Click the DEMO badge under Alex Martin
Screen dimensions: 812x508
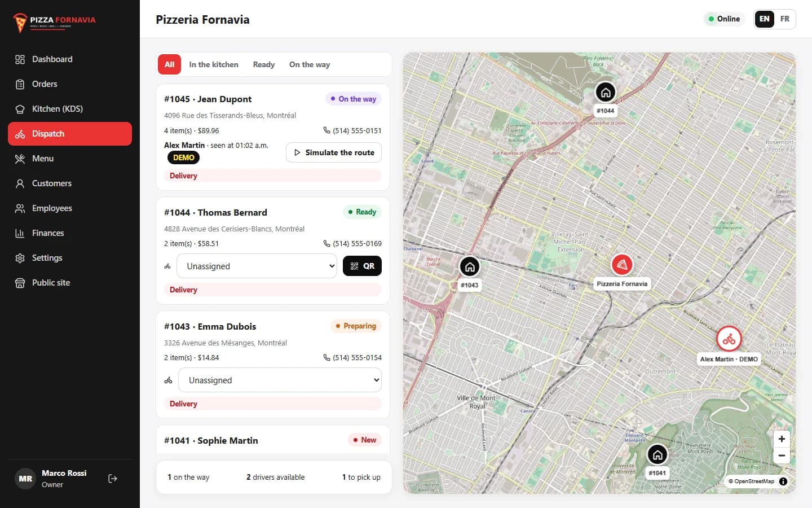click(x=183, y=157)
